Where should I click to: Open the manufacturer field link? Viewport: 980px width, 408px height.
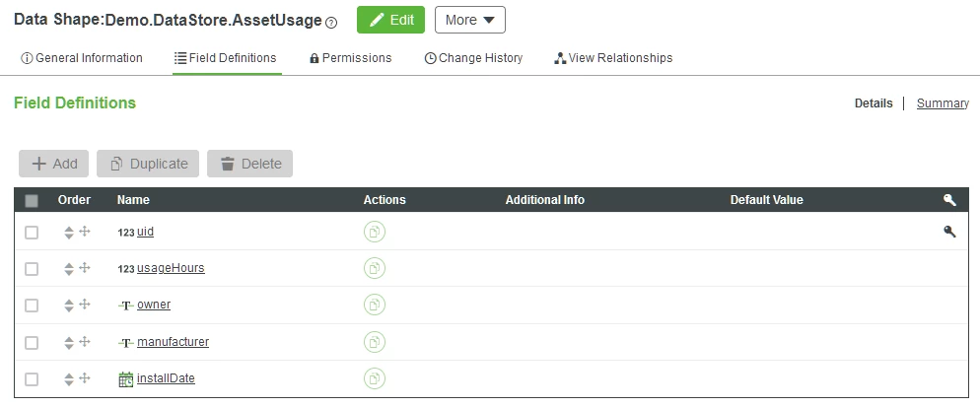[174, 342]
